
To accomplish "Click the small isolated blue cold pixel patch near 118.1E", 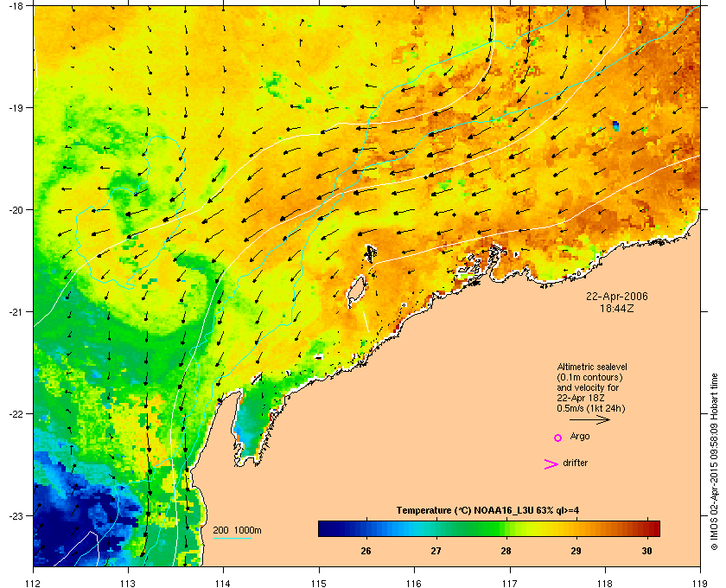I will point(615,125).
